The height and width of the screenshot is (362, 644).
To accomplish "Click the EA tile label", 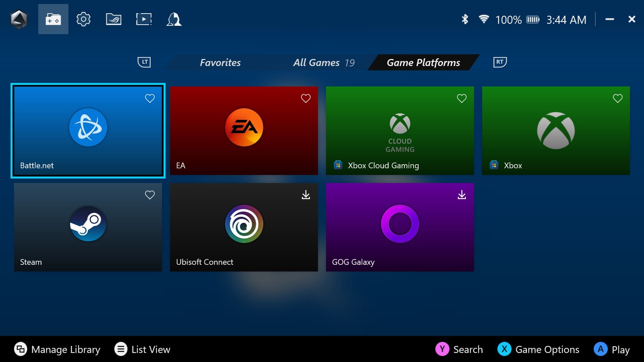I will (181, 166).
